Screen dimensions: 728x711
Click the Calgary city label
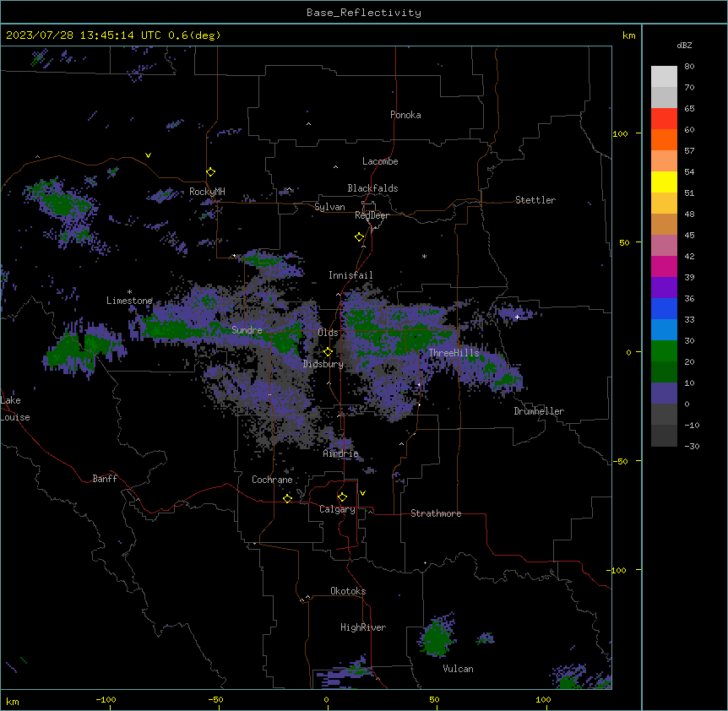(x=337, y=509)
